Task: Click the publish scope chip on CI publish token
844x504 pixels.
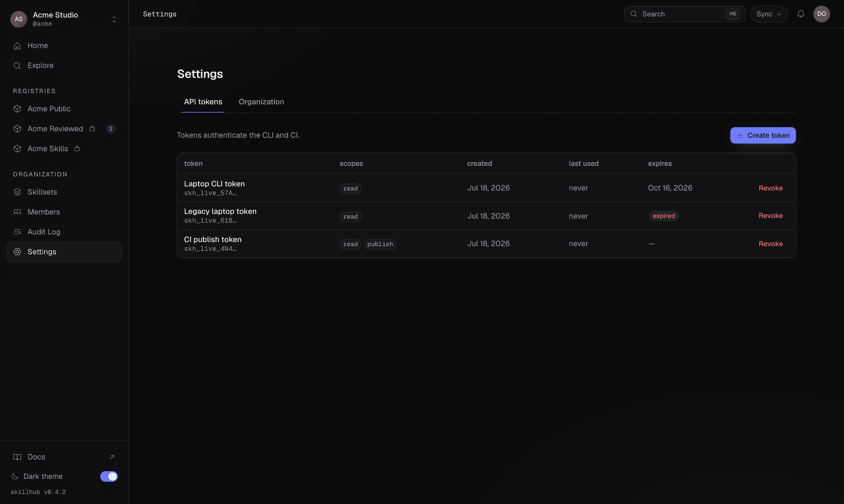Action: 380,244
